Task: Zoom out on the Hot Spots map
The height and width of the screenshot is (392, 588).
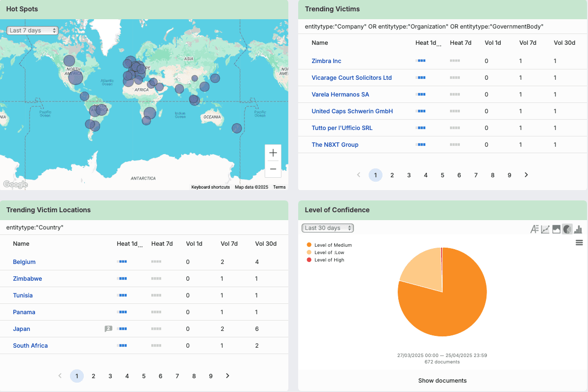Action: 273,169
